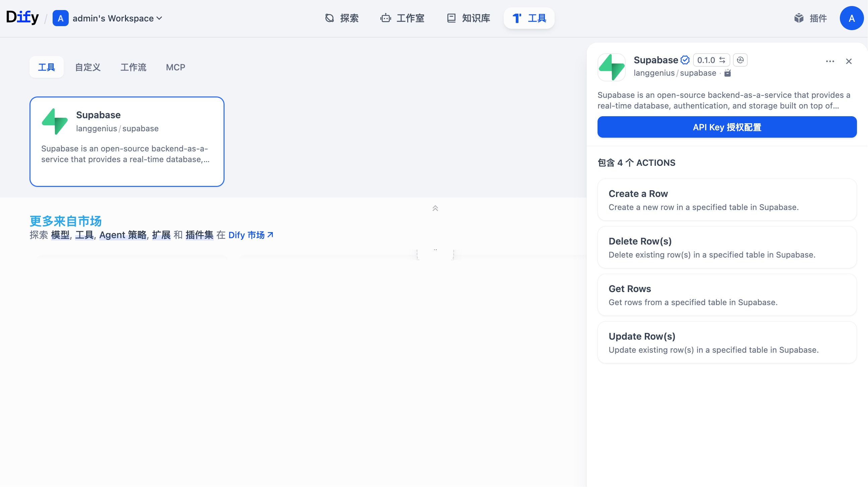Open 工作室 from the top navigation
Screen dimensions: 868x487
(402, 18)
